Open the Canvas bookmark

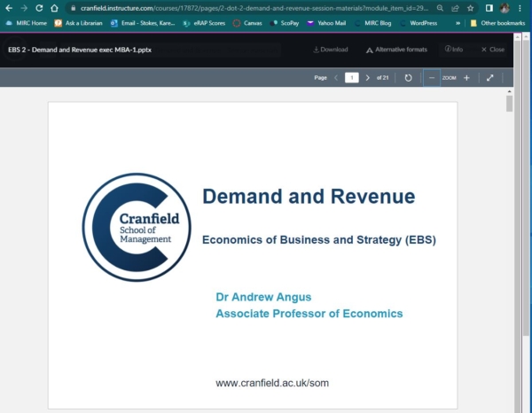[249, 23]
